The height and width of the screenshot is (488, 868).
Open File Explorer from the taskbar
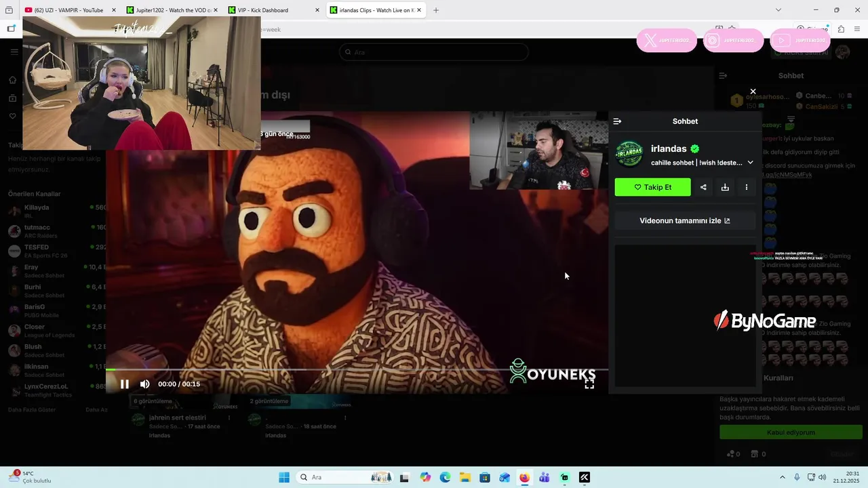click(465, 477)
